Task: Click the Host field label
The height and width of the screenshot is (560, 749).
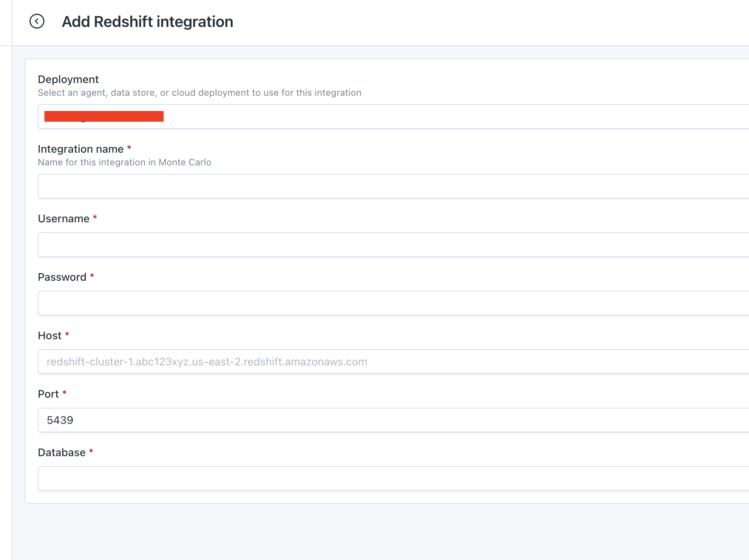Action: [50, 335]
